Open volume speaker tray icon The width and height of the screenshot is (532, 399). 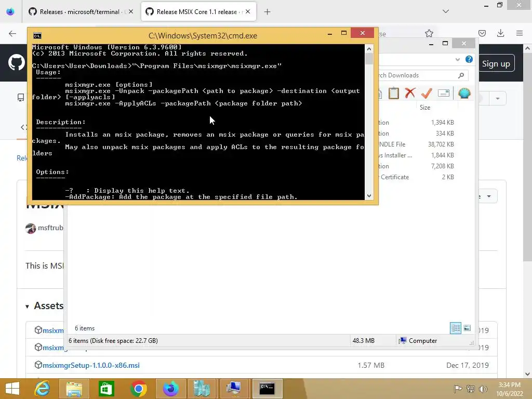[483, 389]
